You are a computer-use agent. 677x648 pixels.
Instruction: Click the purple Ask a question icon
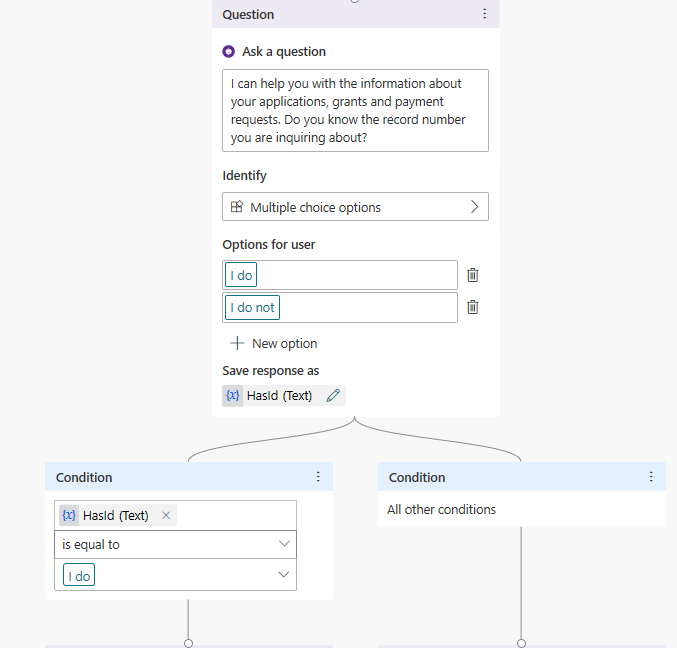[228, 51]
